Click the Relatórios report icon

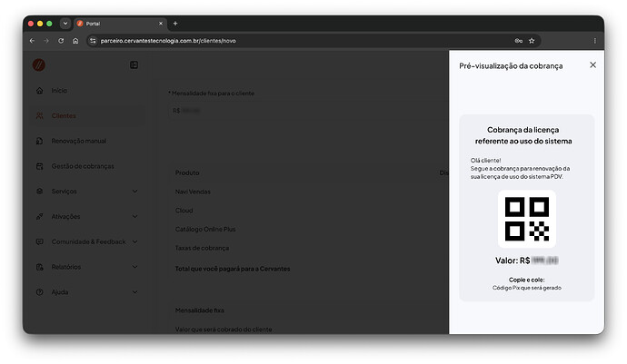(x=40, y=267)
